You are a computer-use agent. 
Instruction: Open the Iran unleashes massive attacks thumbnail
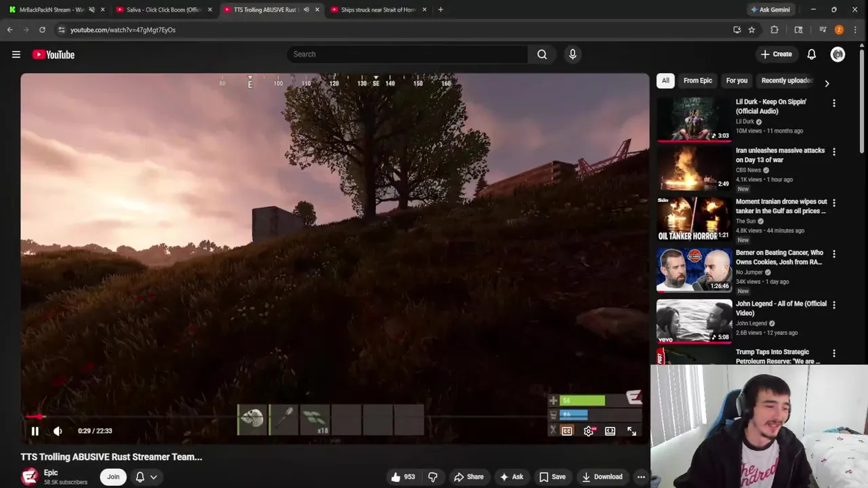pos(694,168)
